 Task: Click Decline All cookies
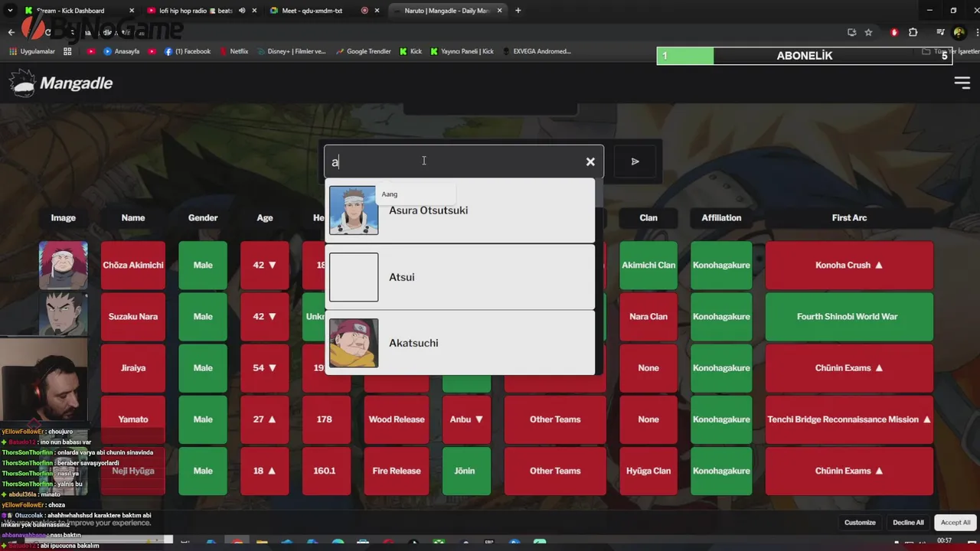pyautogui.click(x=908, y=523)
